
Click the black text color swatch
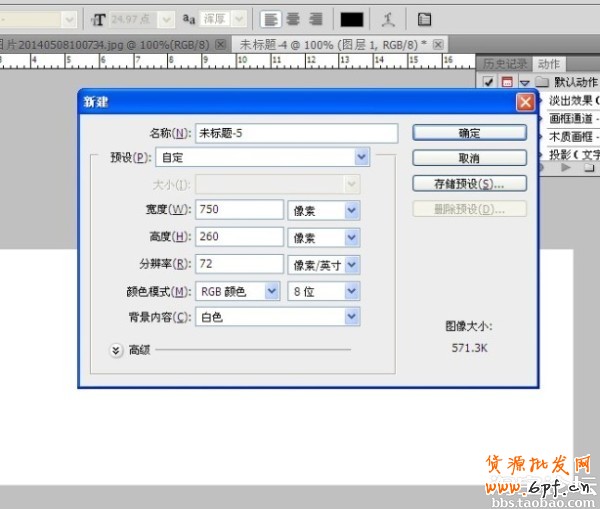click(352, 19)
